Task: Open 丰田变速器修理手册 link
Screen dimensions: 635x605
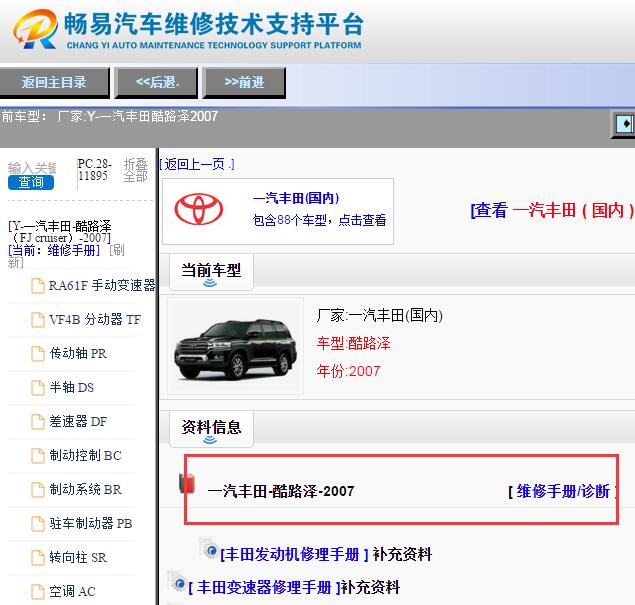Action: pos(264,587)
